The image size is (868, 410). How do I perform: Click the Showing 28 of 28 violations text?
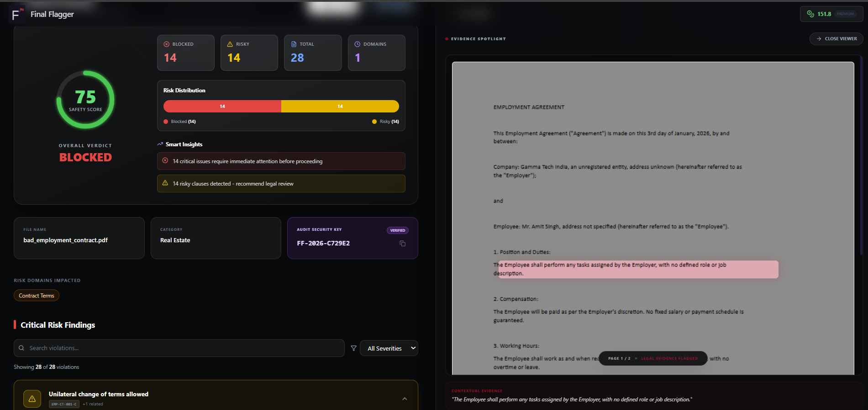coord(46,367)
